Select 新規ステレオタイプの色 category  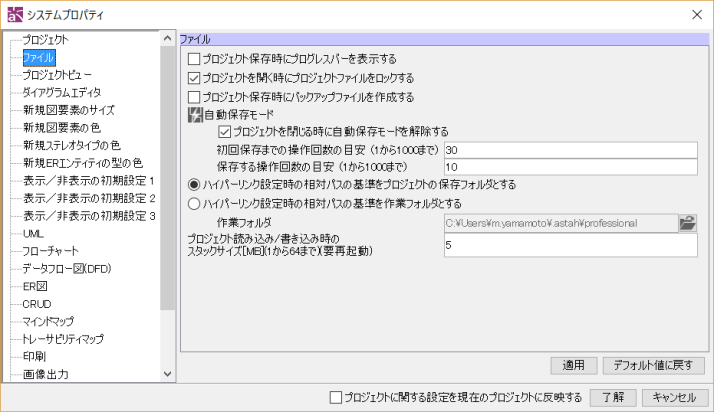coord(72,145)
